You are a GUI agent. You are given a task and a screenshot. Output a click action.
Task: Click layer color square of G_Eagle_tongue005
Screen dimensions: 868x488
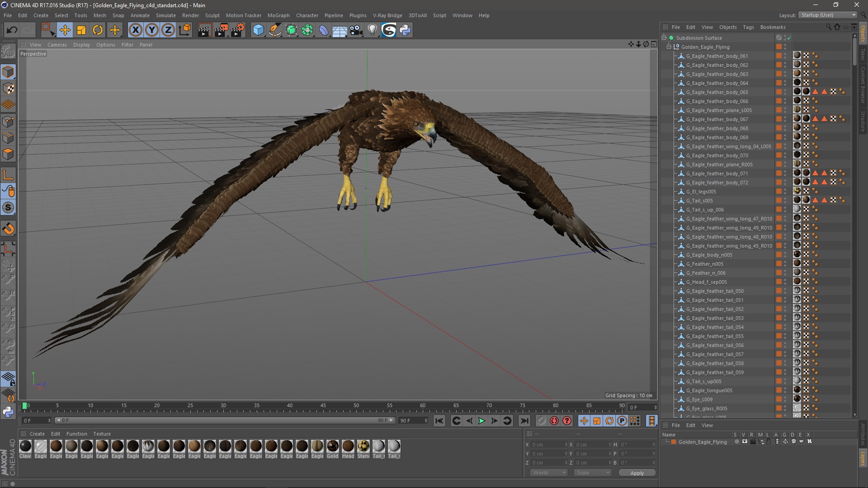click(779, 390)
